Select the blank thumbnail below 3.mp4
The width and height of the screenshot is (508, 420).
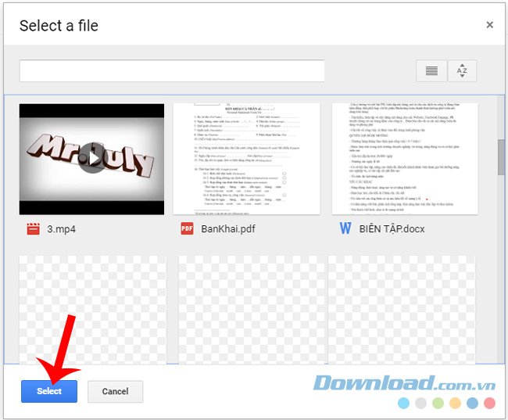tap(93, 310)
